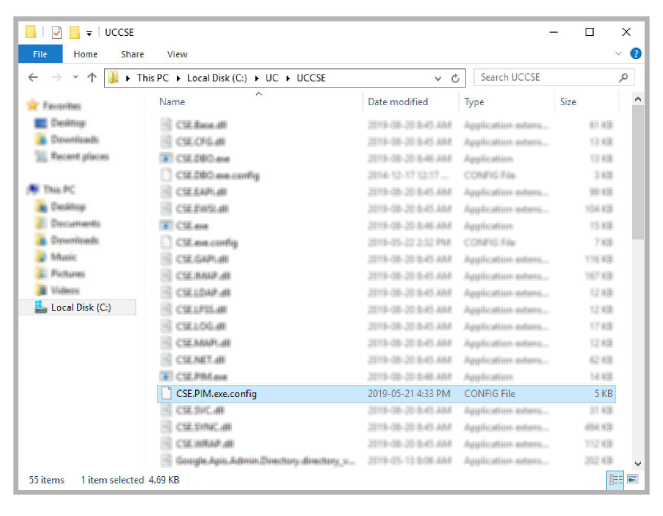Open the File menu
663x516 pixels.
(40, 54)
